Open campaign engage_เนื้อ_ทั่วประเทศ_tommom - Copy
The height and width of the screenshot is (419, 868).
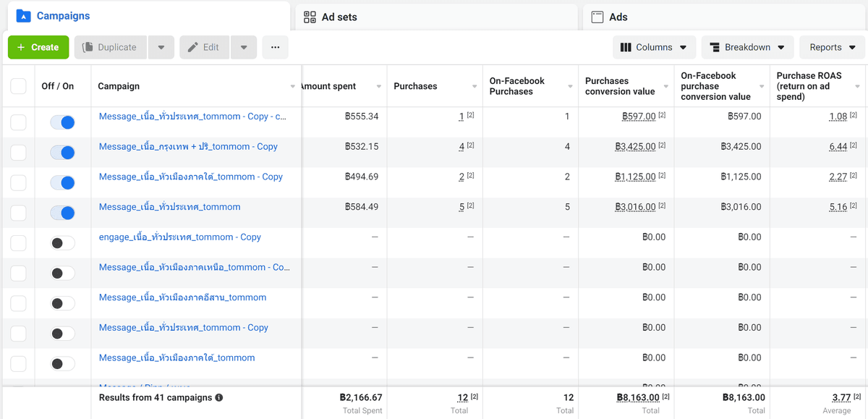(180, 237)
